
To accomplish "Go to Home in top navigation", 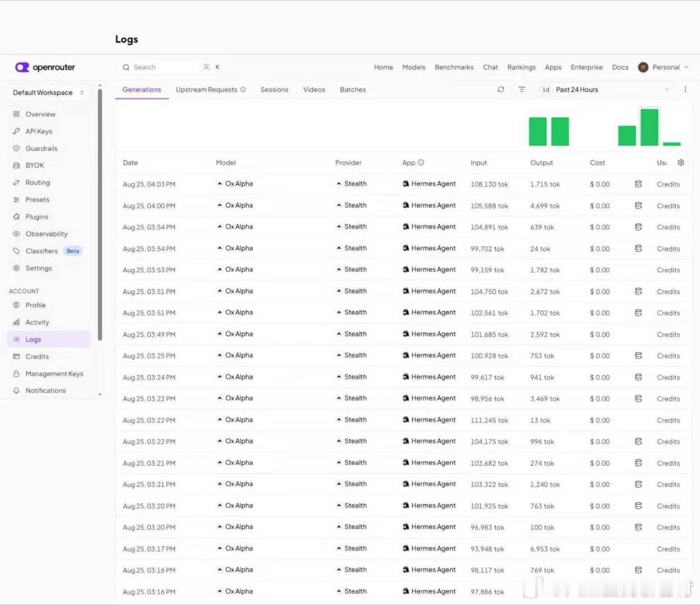I will [384, 67].
